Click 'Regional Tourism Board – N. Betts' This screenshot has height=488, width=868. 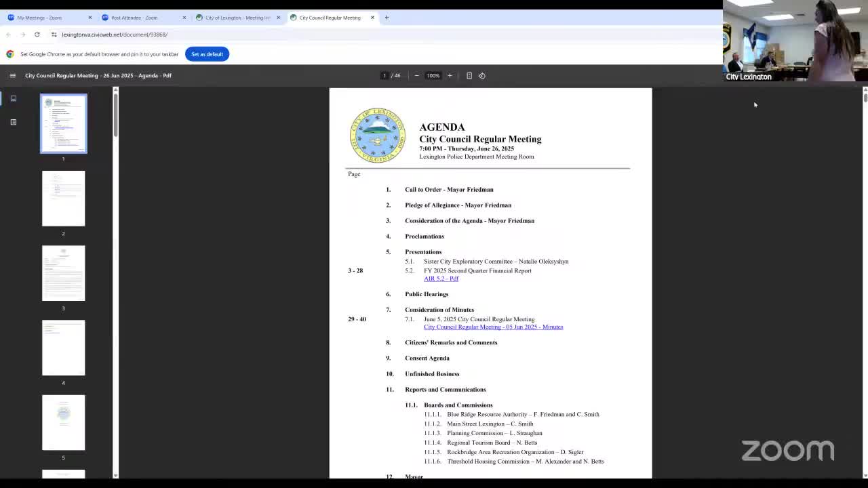click(492, 443)
